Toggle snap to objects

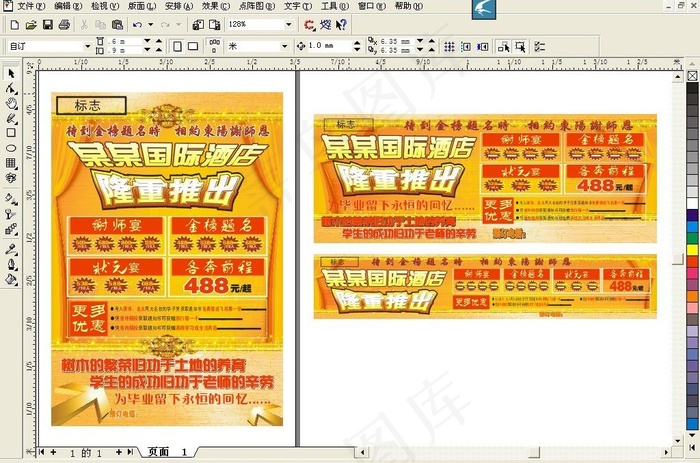tap(482, 46)
